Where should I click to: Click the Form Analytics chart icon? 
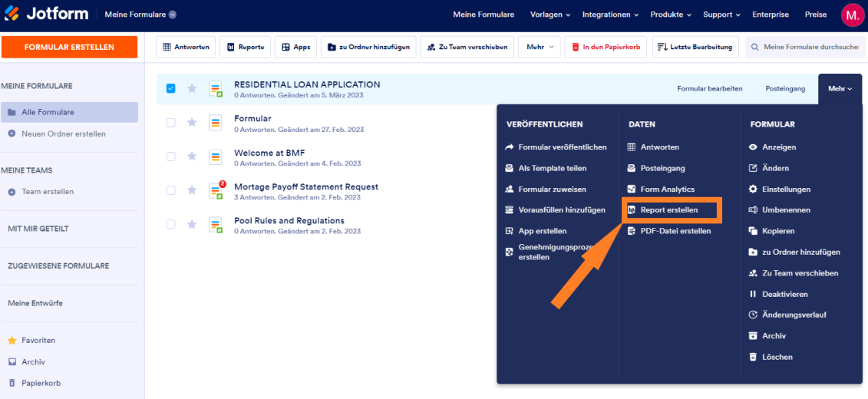point(631,190)
